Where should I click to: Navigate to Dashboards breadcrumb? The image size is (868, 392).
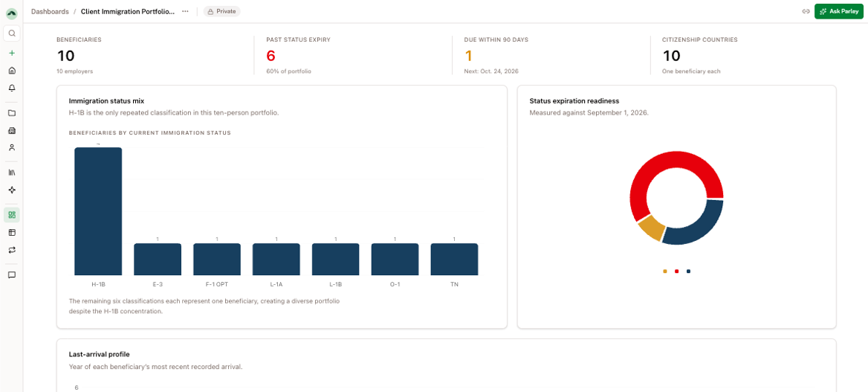pyautogui.click(x=50, y=11)
